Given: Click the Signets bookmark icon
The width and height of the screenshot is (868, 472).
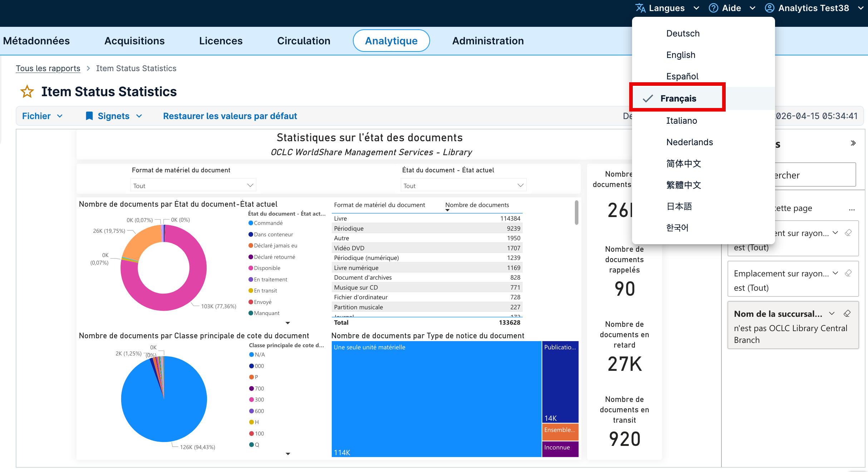Looking at the screenshot, I should 89,116.
